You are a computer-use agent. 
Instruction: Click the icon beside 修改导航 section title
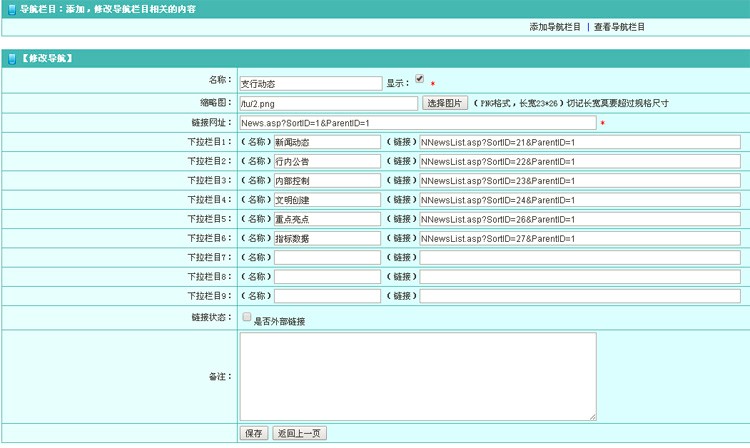click(x=11, y=59)
